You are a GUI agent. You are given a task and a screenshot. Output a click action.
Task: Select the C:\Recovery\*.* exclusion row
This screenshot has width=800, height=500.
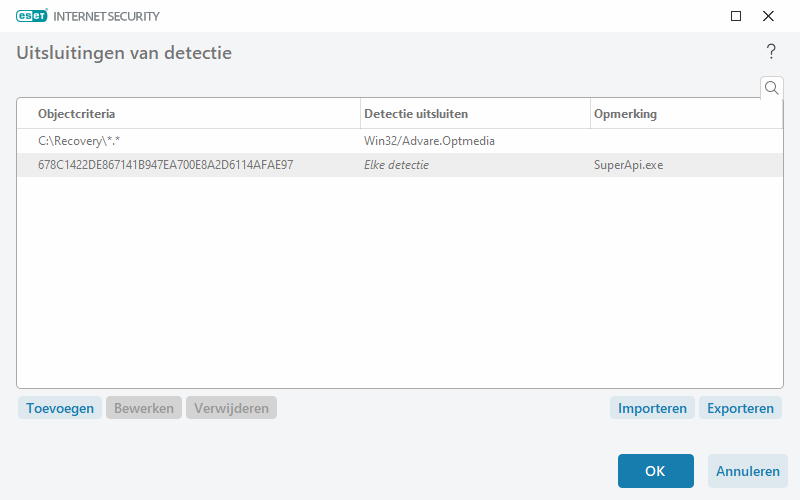[x=400, y=141]
